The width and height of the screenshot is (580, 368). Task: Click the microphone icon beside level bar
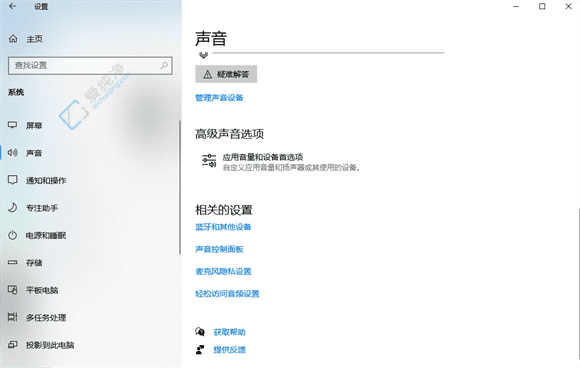coord(203,55)
